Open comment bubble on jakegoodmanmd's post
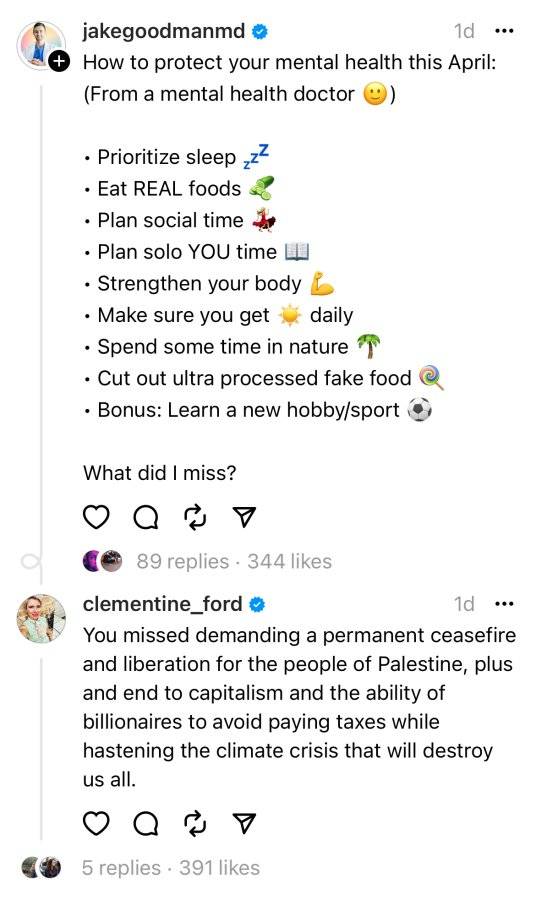 (x=146, y=517)
